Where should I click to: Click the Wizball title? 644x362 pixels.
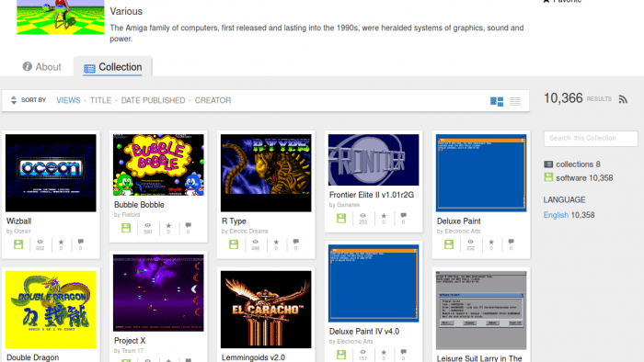[x=19, y=221]
